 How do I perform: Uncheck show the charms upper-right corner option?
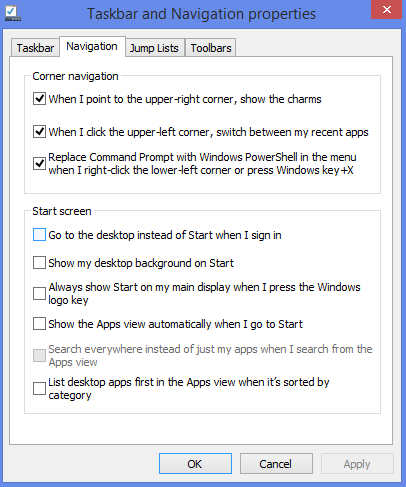click(39, 99)
